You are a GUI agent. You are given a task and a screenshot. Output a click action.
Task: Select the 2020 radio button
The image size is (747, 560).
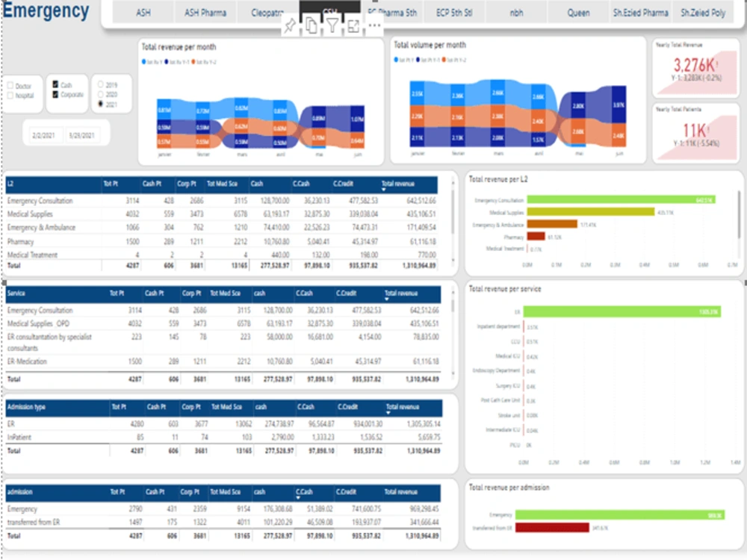point(100,93)
